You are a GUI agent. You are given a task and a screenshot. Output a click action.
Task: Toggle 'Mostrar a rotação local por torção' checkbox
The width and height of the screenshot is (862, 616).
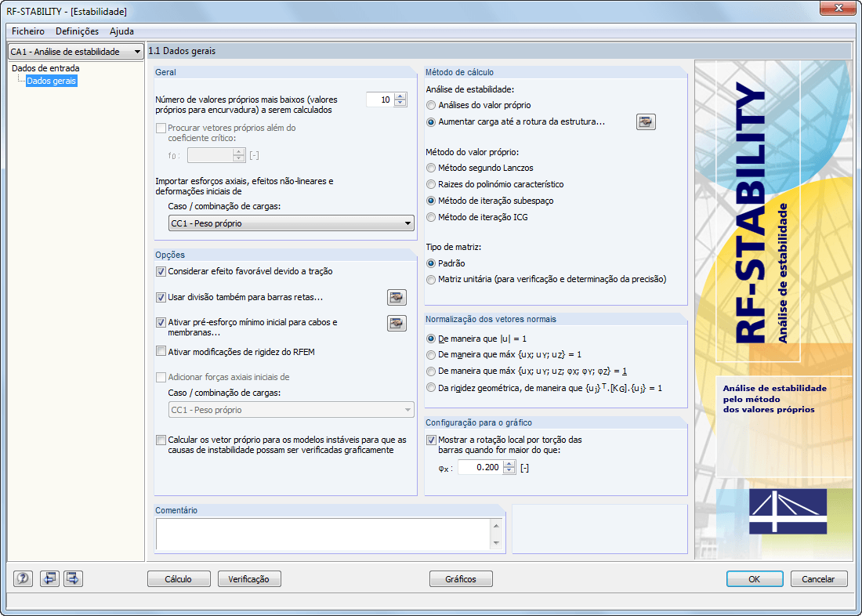click(432, 440)
